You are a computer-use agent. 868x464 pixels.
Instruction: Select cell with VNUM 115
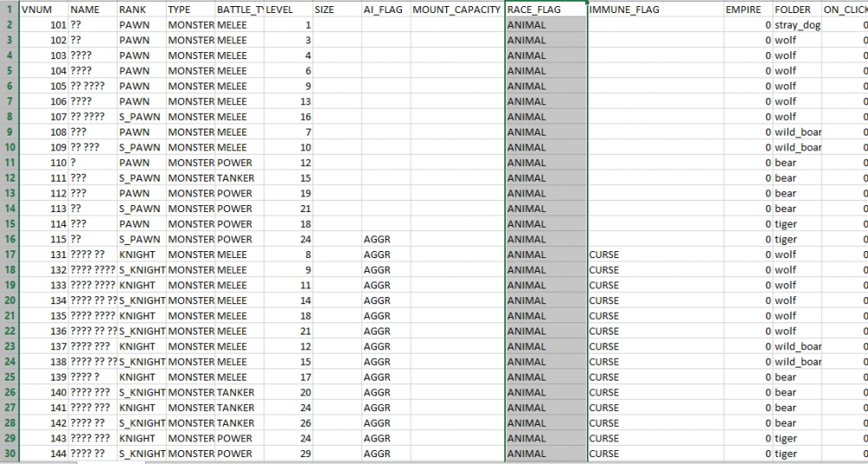click(x=44, y=240)
